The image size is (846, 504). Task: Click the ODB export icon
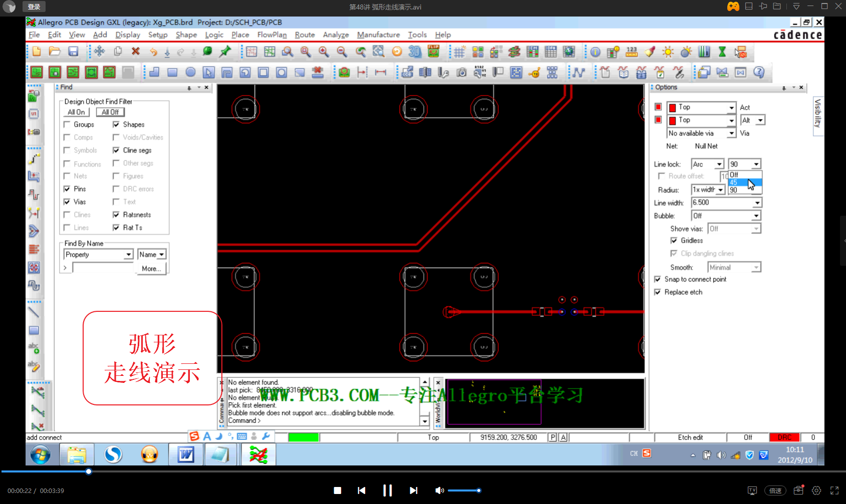[407, 72]
